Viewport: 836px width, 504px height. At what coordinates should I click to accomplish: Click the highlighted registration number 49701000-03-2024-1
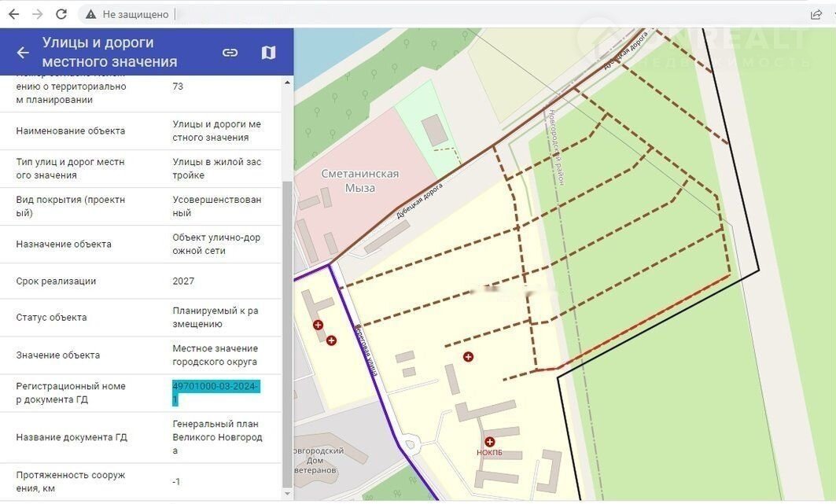tap(215, 393)
